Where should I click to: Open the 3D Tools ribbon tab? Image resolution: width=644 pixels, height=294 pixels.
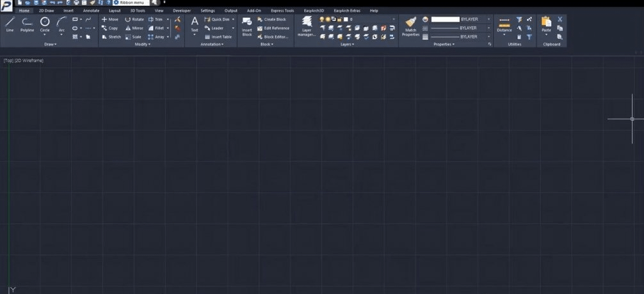coord(137,11)
